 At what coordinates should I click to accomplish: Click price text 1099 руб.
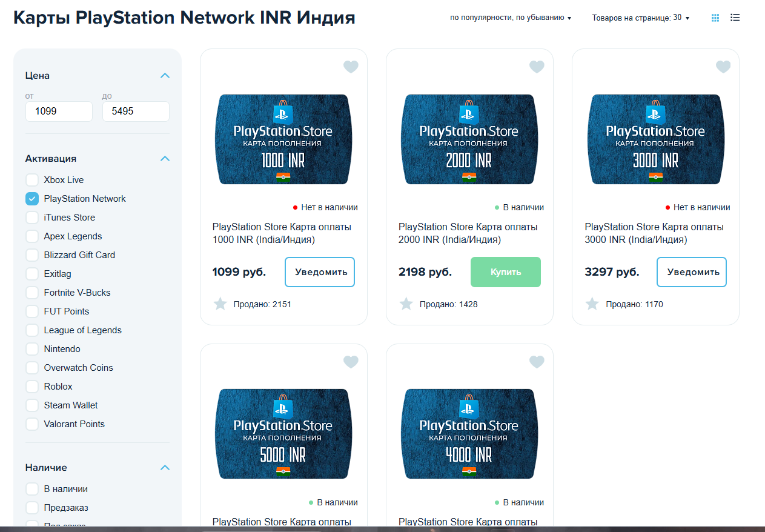(x=239, y=272)
